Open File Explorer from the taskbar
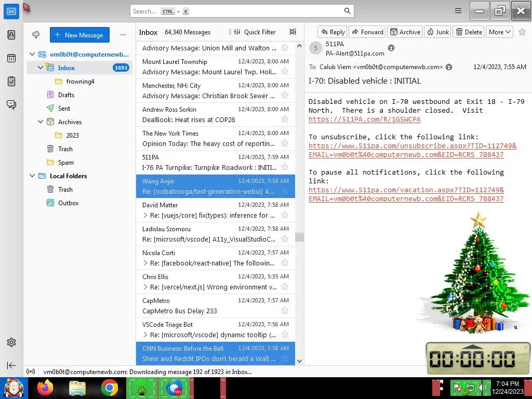 [77, 388]
